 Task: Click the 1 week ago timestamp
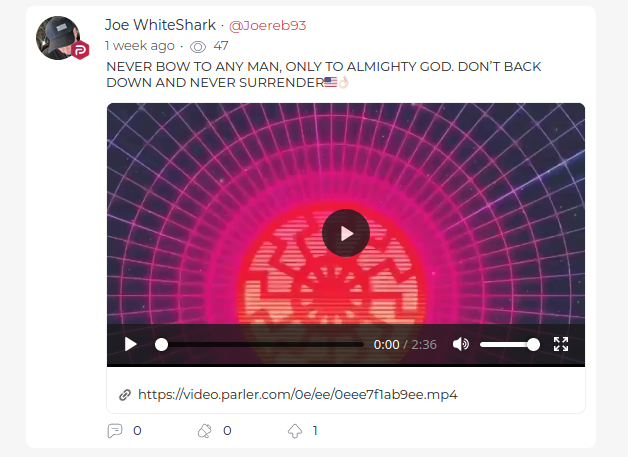(x=140, y=46)
